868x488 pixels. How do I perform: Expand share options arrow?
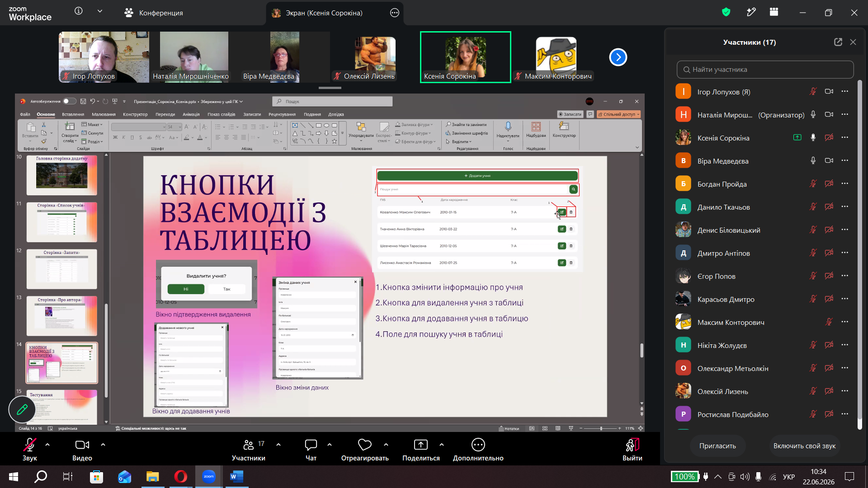click(x=442, y=445)
